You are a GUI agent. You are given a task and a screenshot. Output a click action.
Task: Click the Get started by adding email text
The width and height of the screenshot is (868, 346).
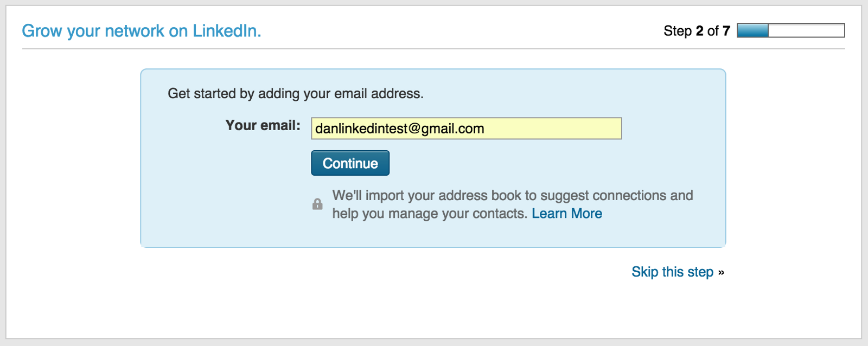(295, 93)
